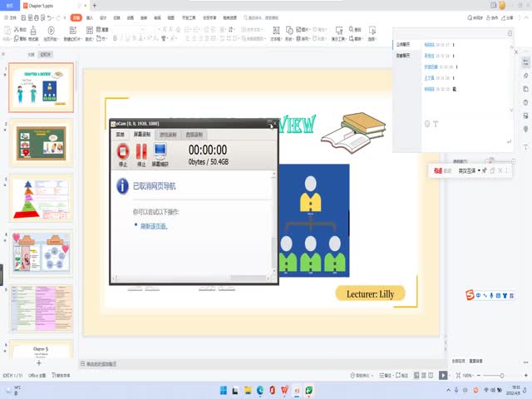The height and width of the screenshot is (399, 532).
Task: Open the 文件 menu
Action: pos(11,17)
